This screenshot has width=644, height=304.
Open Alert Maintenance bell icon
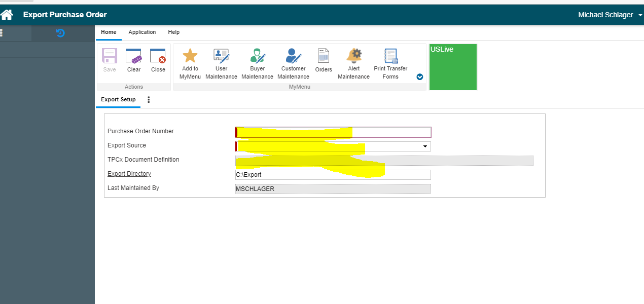[354, 56]
